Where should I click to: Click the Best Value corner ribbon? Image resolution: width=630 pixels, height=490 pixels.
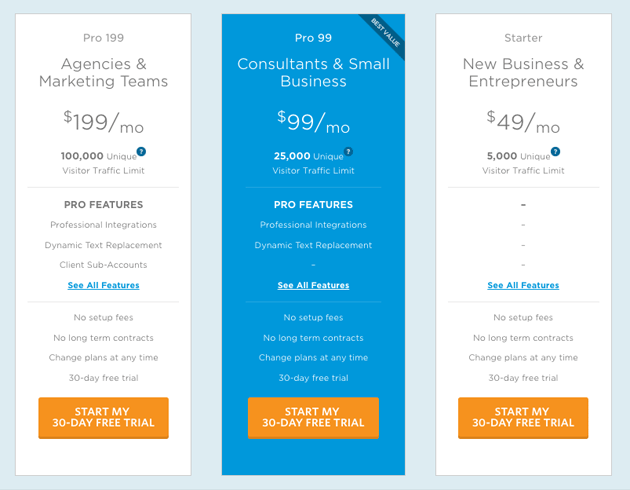[x=385, y=33]
